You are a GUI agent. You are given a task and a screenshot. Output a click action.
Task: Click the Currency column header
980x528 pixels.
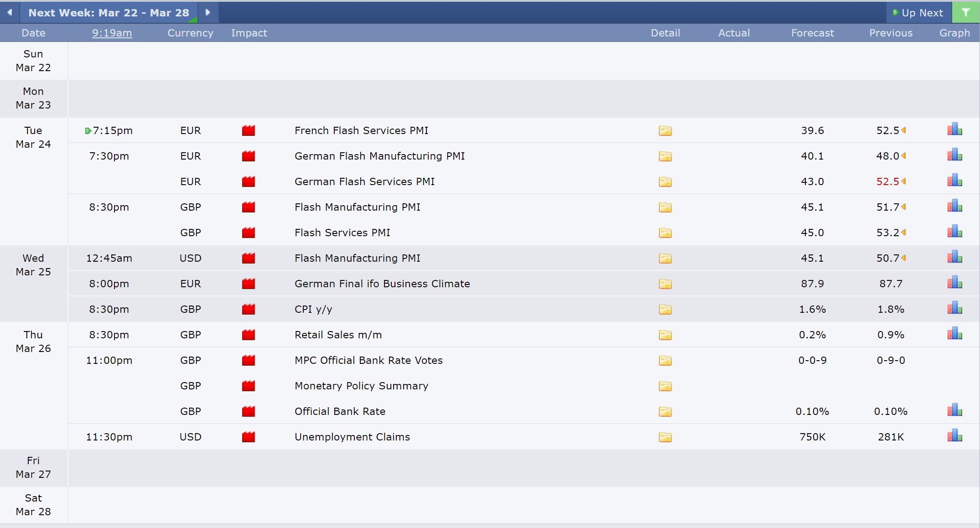(190, 33)
